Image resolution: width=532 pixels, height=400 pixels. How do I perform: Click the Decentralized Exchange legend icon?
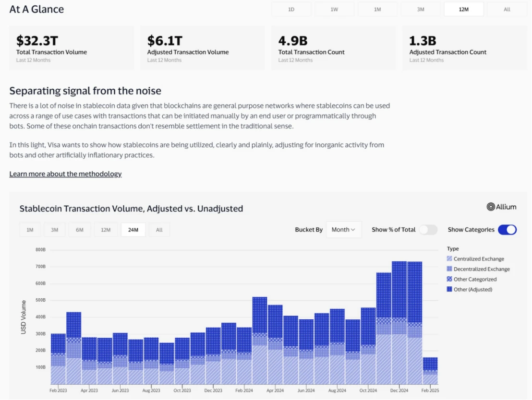(x=449, y=269)
